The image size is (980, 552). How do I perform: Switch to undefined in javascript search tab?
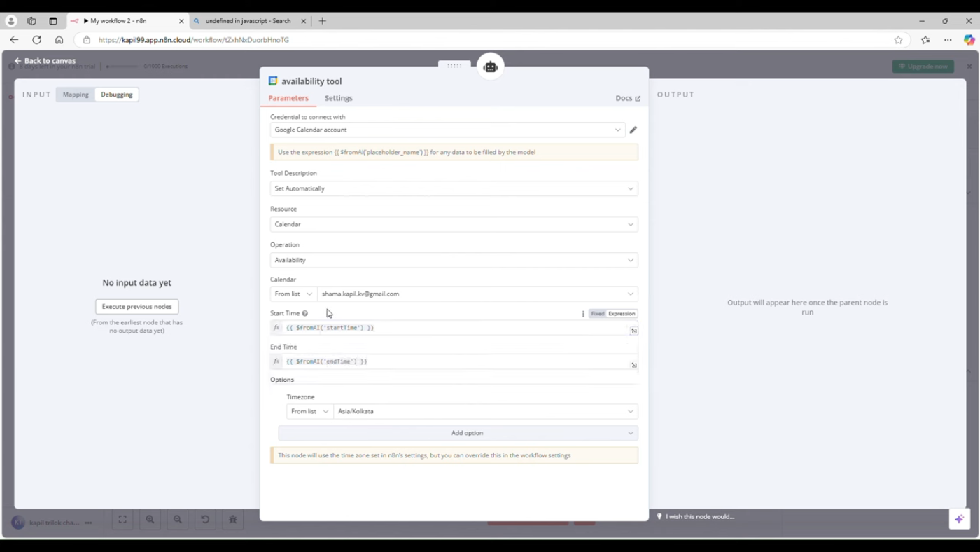click(248, 21)
